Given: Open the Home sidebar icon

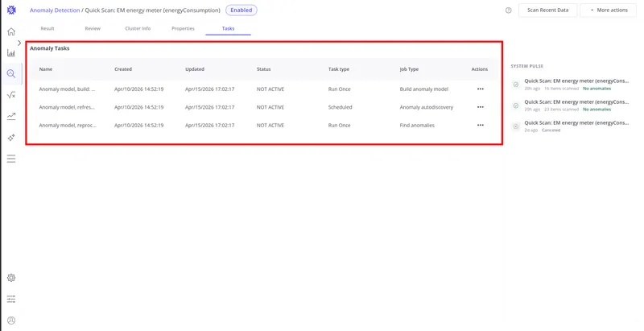Looking at the screenshot, I should tap(11, 31).
